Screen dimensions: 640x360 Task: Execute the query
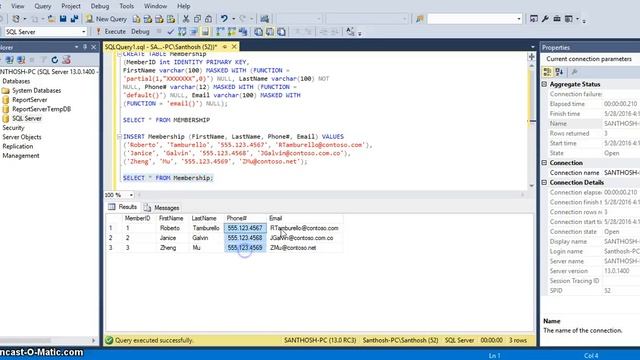[x=111, y=31]
